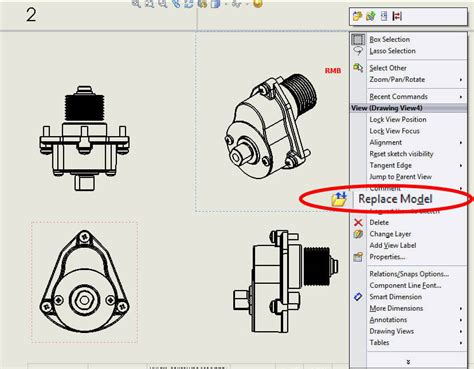Image resolution: width=474 pixels, height=369 pixels.
Task: Open Component Line Font...
Action: coord(405,286)
